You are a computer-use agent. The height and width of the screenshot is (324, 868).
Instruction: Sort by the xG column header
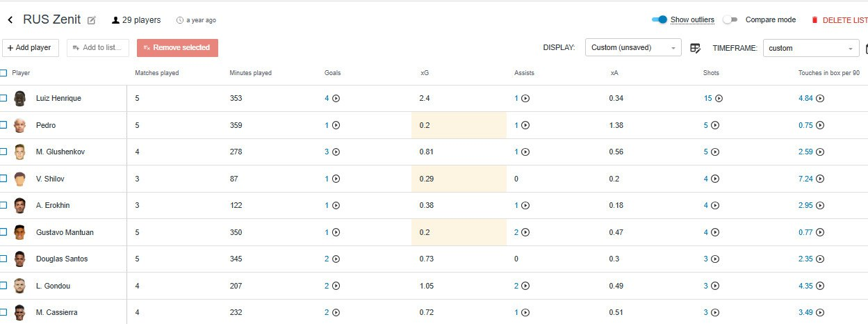pos(425,73)
